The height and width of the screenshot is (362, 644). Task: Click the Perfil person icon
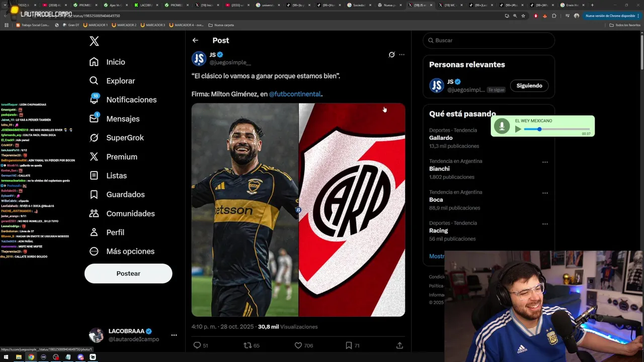pos(94,232)
